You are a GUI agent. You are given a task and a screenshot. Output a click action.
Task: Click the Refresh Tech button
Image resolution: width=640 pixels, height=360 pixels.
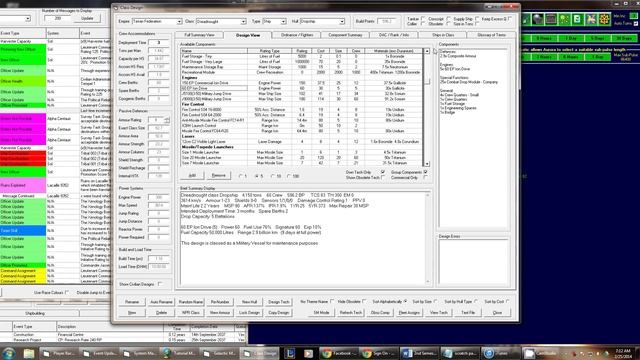click(x=351, y=313)
